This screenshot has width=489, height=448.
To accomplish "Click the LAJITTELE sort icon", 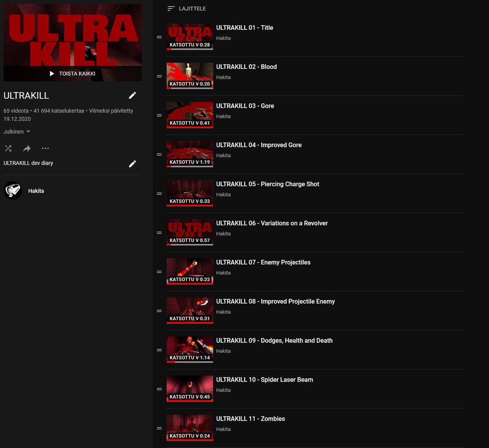I will point(171,9).
